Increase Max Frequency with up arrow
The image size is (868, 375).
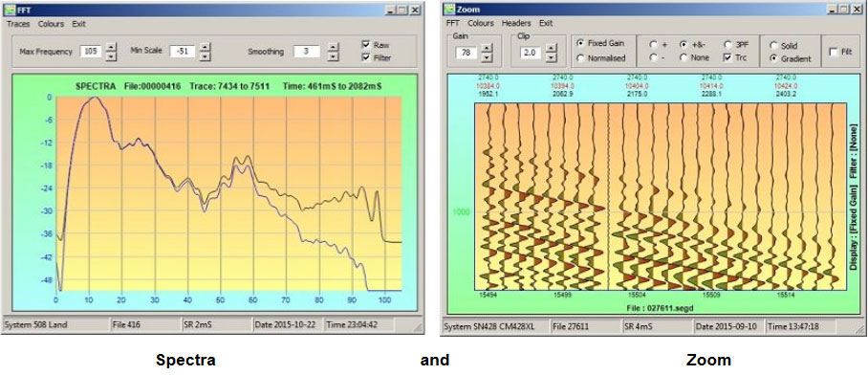tap(111, 47)
